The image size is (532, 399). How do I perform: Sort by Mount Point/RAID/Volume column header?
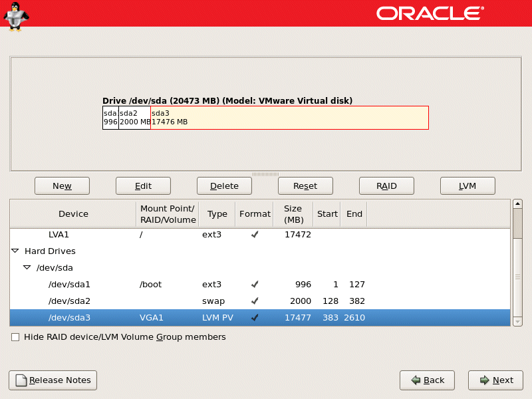(168, 214)
